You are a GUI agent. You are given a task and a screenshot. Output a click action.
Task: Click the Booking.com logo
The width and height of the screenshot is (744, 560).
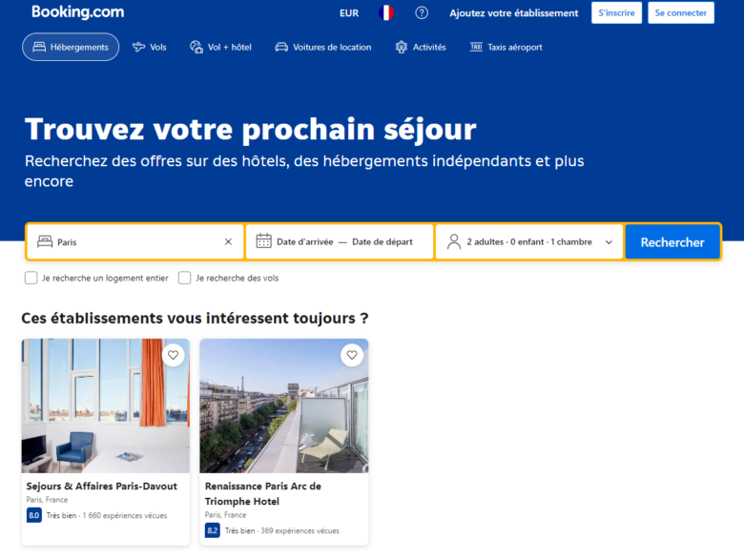[x=78, y=11]
